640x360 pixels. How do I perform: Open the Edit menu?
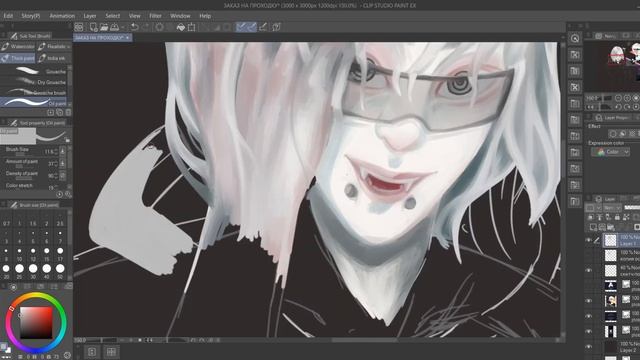[x=8, y=16]
